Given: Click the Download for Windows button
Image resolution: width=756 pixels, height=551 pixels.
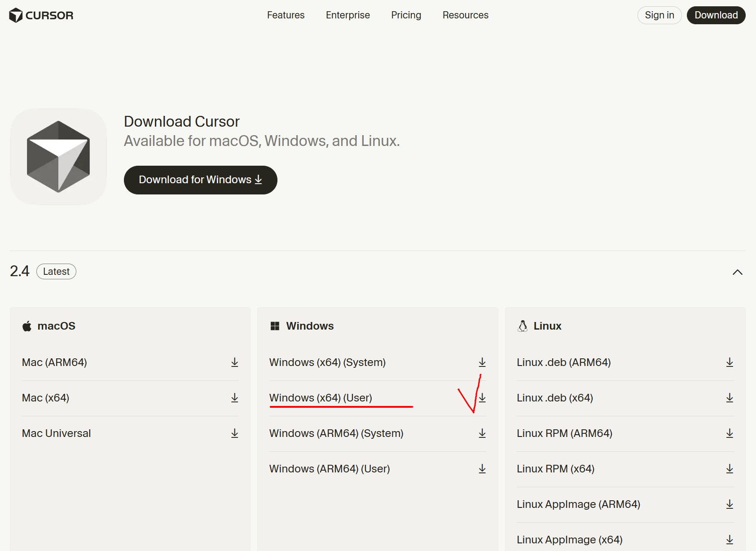Looking at the screenshot, I should tap(201, 180).
